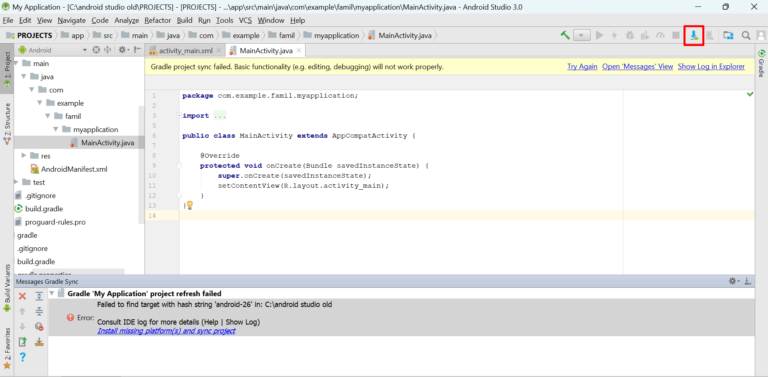Click Open 'Messages' View link
The width and height of the screenshot is (768, 377).
(638, 67)
